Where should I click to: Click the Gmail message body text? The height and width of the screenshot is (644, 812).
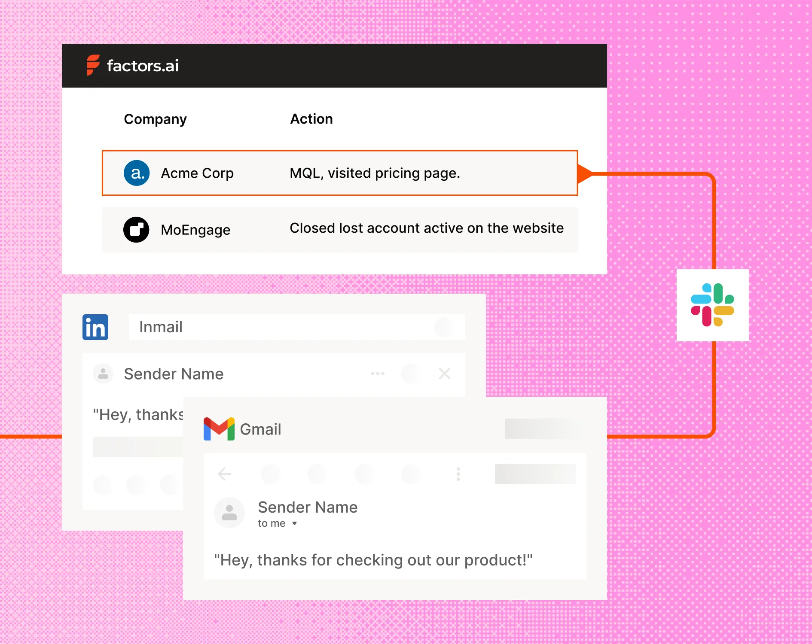(x=373, y=560)
